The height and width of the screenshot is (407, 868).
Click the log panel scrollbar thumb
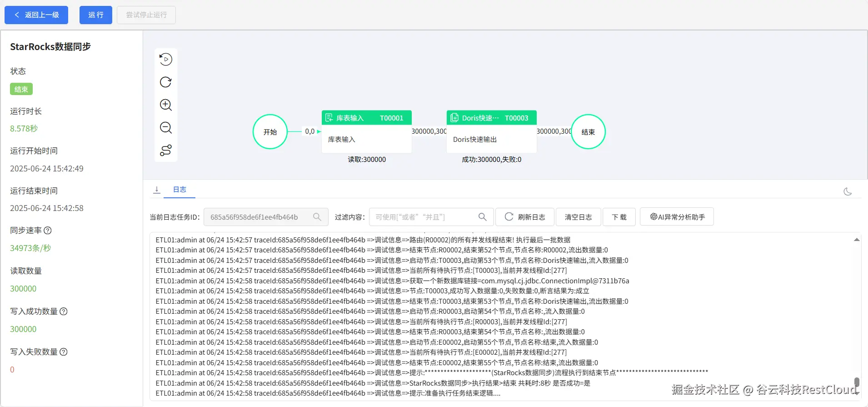click(857, 382)
